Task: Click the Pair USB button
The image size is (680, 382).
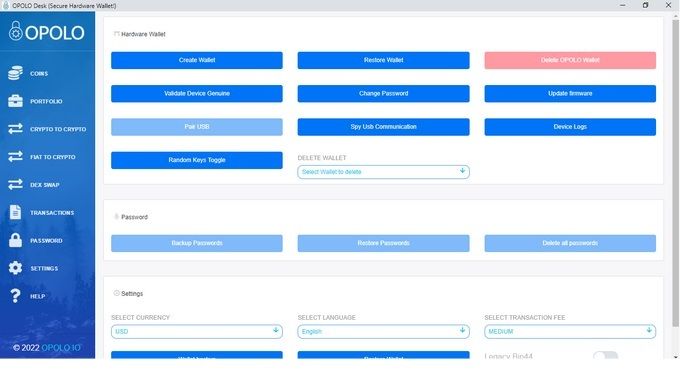Action: click(x=197, y=127)
